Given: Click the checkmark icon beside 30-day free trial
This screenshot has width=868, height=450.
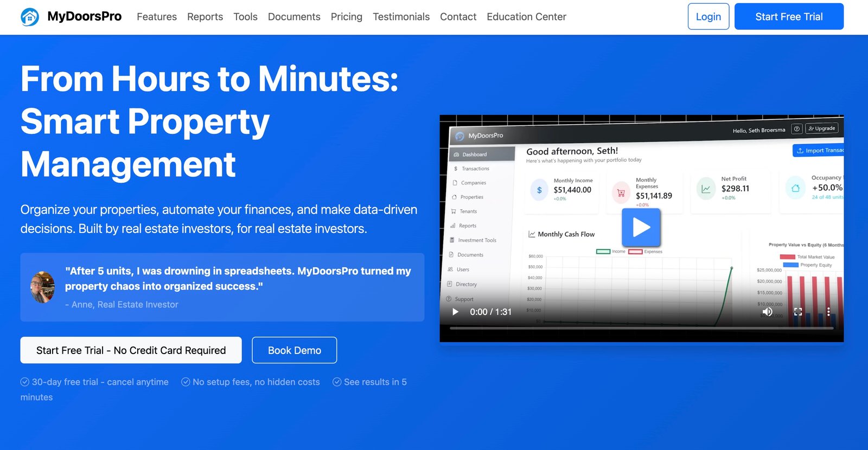Looking at the screenshot, I should coord(25,382).
